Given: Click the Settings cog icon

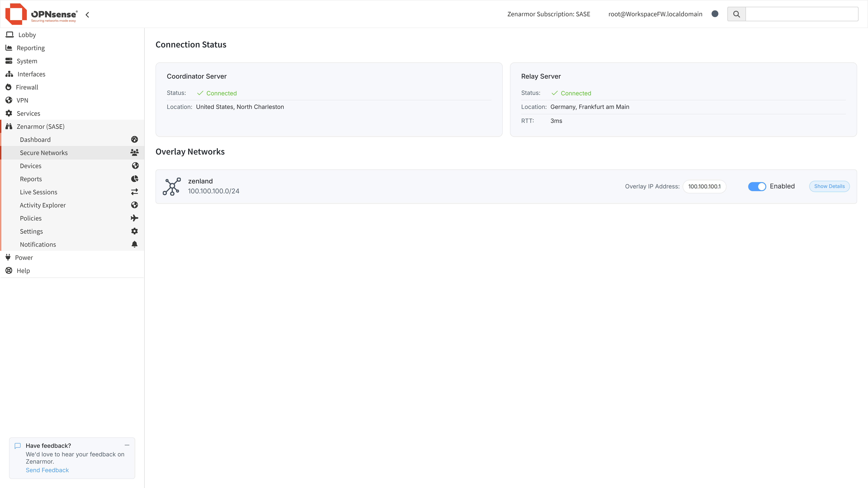Looking at the screenshot, I should click(x=134, y=231).
